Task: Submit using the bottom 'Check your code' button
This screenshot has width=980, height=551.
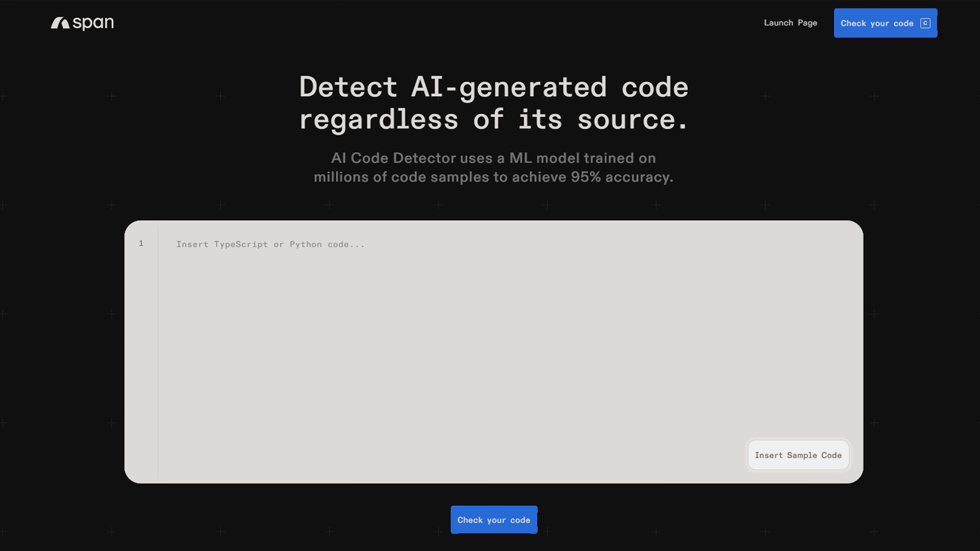Action: (493, 520)
